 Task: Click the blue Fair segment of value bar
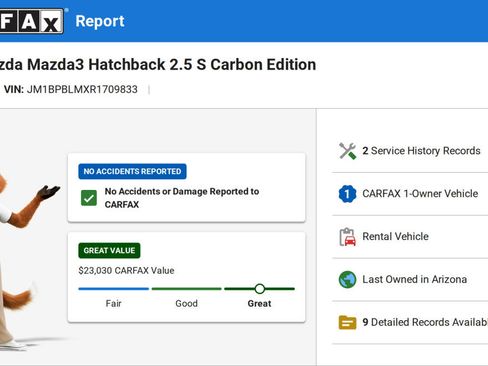(114, 289)
